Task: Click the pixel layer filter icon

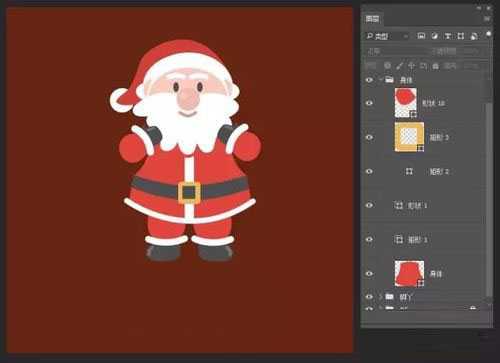Action: [x=421, y=36]
